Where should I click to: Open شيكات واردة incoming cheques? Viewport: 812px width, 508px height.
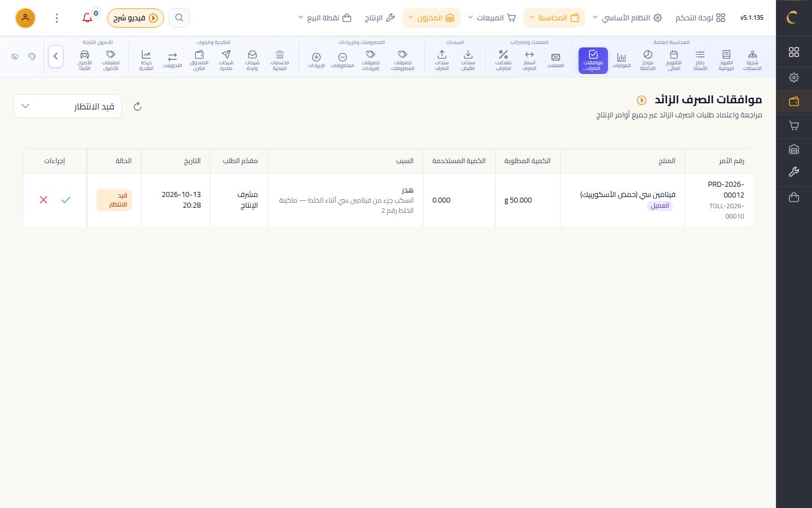pyautogui.click(x=252, y=60)
